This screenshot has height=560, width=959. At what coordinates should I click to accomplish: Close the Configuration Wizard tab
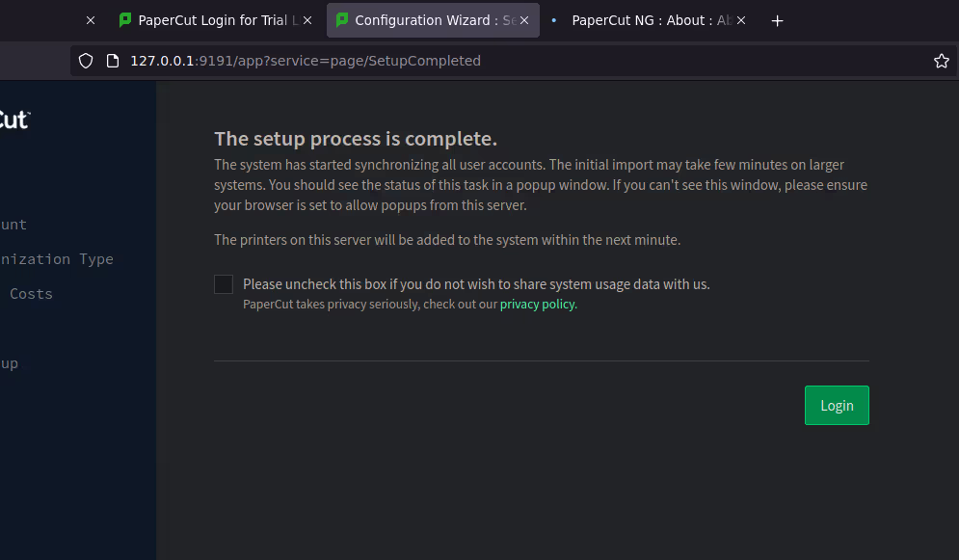(x=524, y=21)
